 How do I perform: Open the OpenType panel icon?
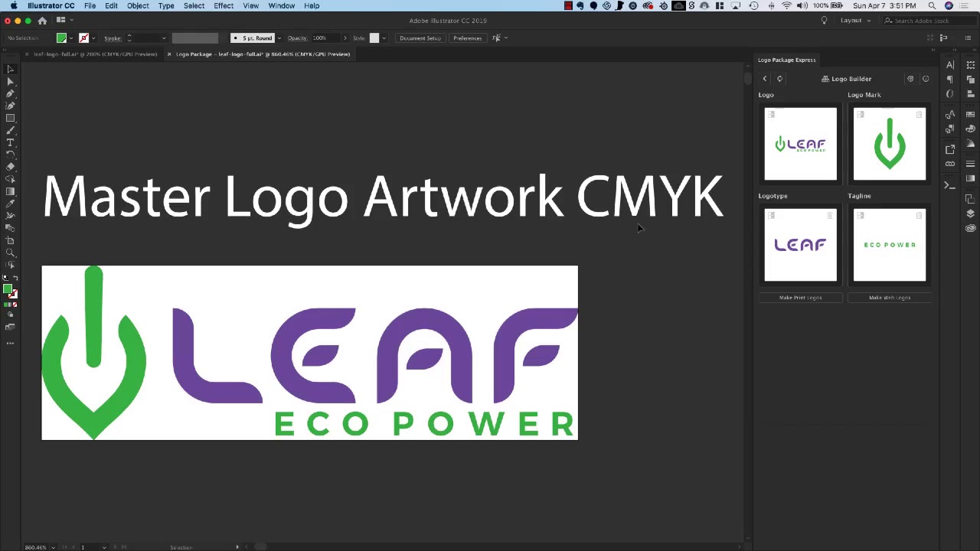[950, 94]
